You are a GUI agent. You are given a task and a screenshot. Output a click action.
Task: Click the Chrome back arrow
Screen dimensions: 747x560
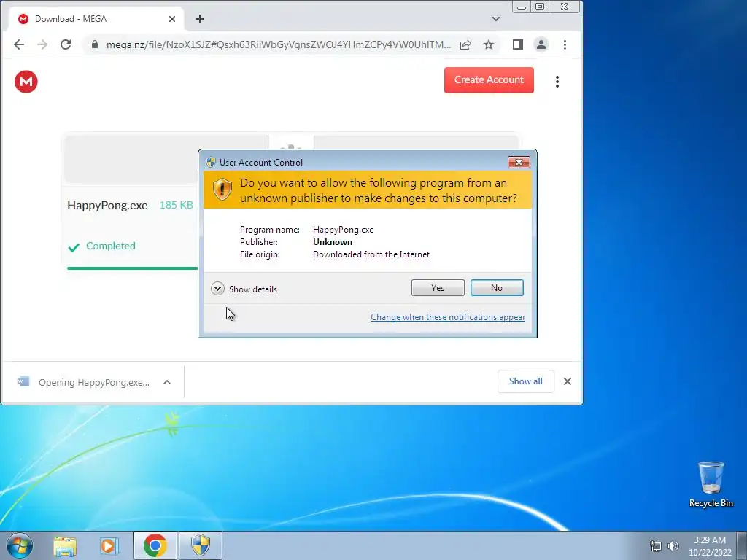(x=18, y=44)
